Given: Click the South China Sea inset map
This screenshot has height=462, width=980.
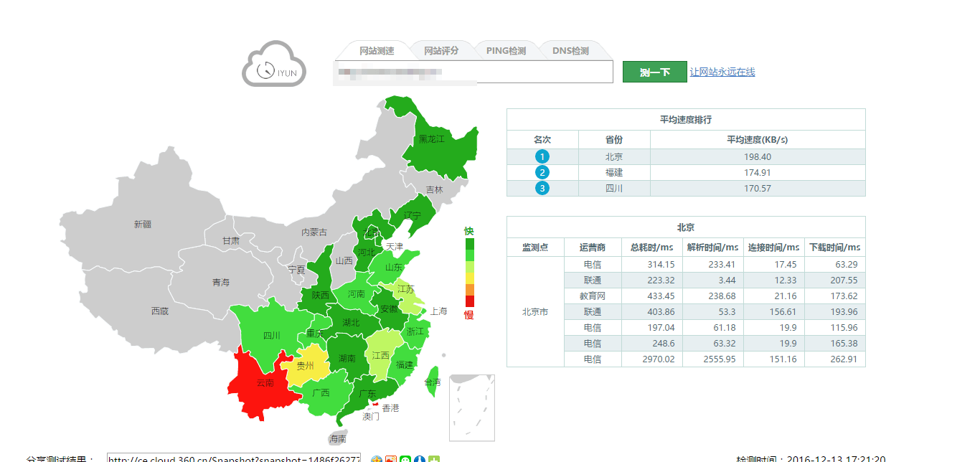Looking at the screenshot, I should pos(471,407).
